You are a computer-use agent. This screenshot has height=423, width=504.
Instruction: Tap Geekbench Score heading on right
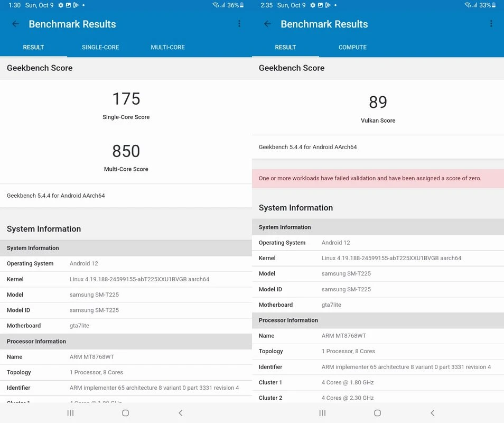[x=292, y=68]
